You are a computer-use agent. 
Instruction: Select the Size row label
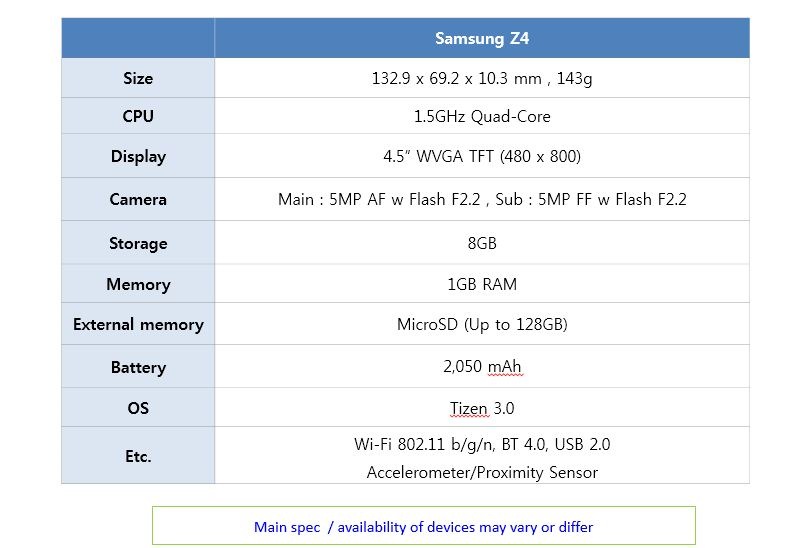138,78
